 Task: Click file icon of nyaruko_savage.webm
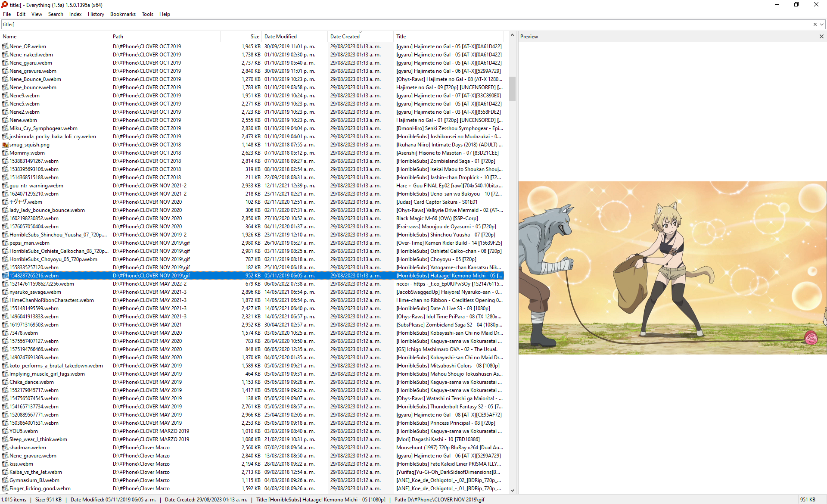coord(5,292)
